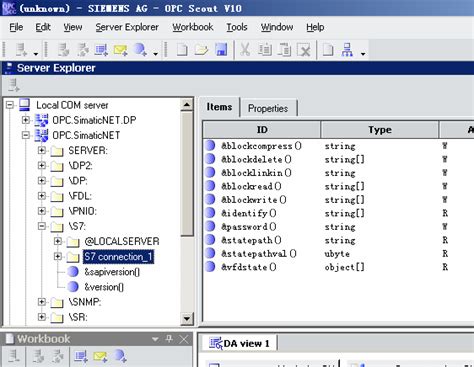
Task: Close the Workbook panel
Action: pyautogui.click(x=184, y=339)
